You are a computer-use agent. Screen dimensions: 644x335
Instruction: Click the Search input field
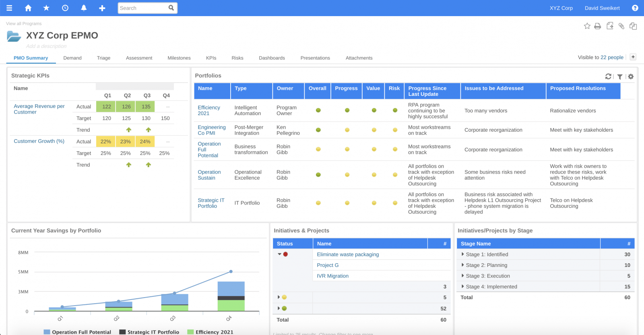point(143,8)
